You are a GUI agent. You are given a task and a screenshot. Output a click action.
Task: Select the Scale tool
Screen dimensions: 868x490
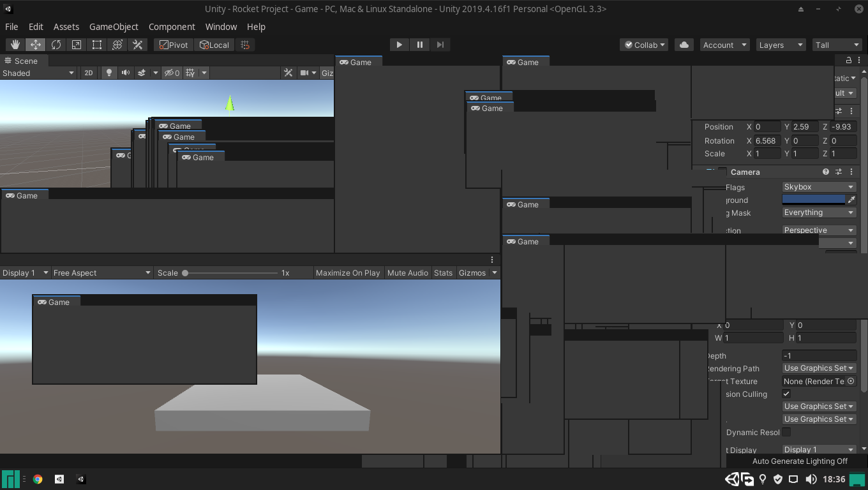(77, 45)
